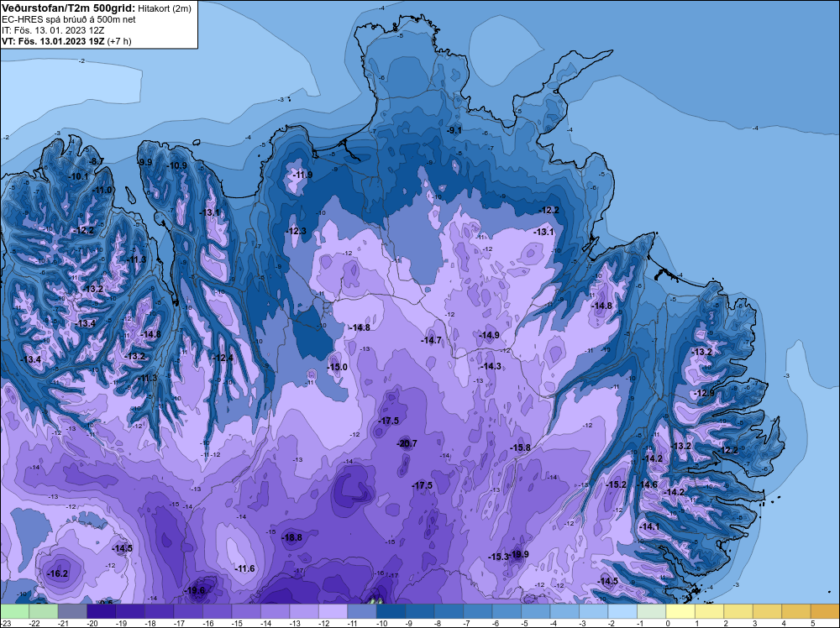The image size is (840, 628).
Task: Click the '5' label on the color scale
Action: point(812,623)
